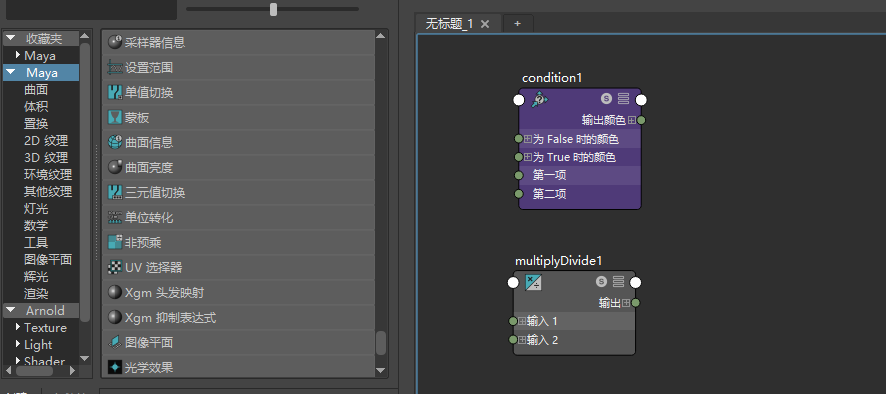
Task: Collapse the highlighted Maya category
Action: click(11, 72)
